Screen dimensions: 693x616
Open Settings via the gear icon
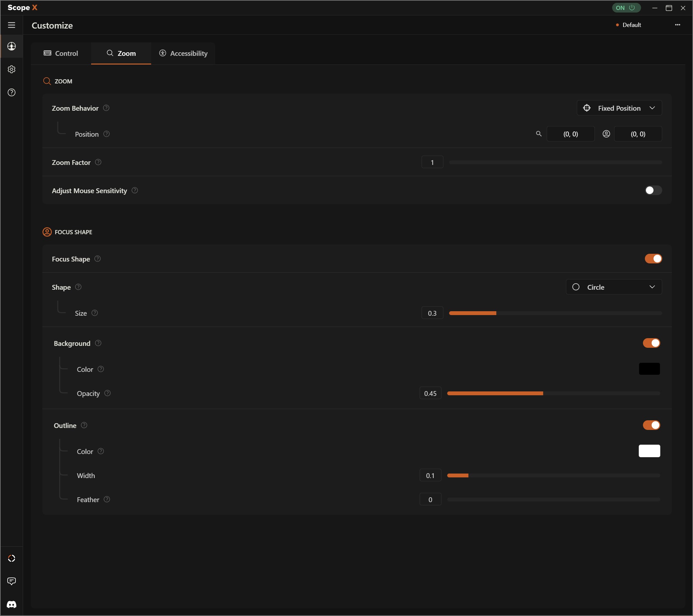point(12,69)
